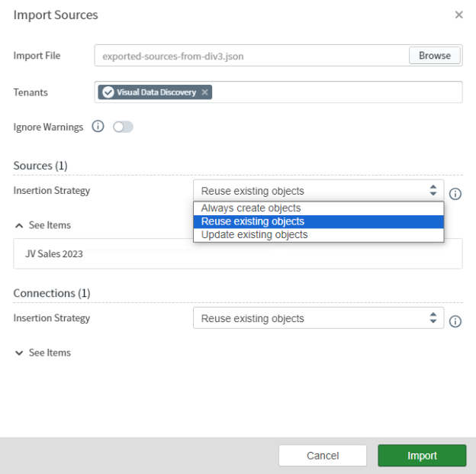Click the Browse button
This screenshot has height=474, width=476.
435,56
